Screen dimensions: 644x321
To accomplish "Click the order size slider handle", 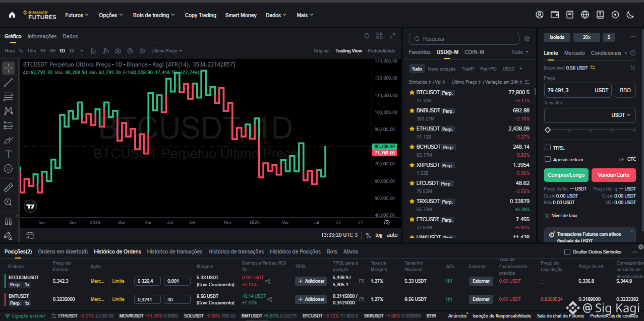I will coord(548,130).
